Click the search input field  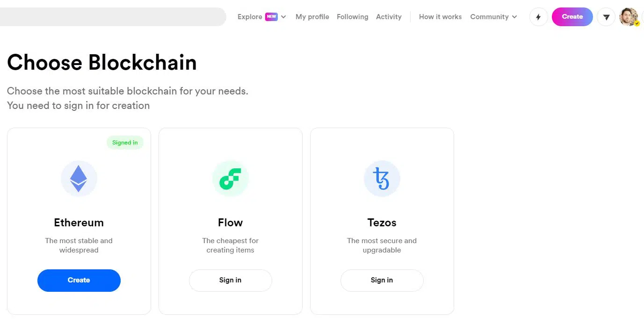(113, 17)
